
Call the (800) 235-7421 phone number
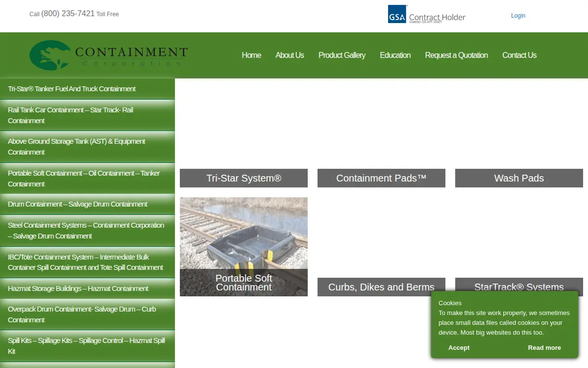pos(68,14)
